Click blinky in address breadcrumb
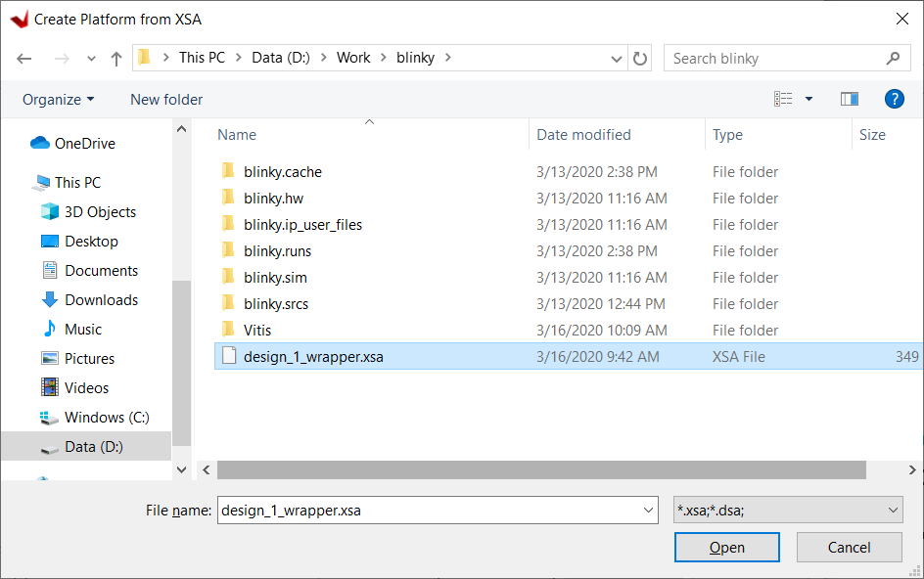Image resolution: width=924 pixels, height=579 pixels. (415, 58)
